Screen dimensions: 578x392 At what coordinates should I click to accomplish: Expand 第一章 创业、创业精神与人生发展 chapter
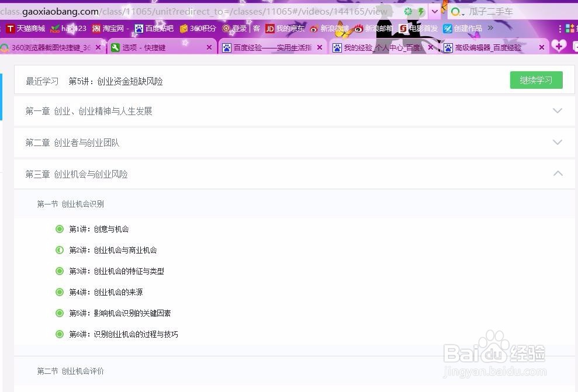[x=558, y=110]
